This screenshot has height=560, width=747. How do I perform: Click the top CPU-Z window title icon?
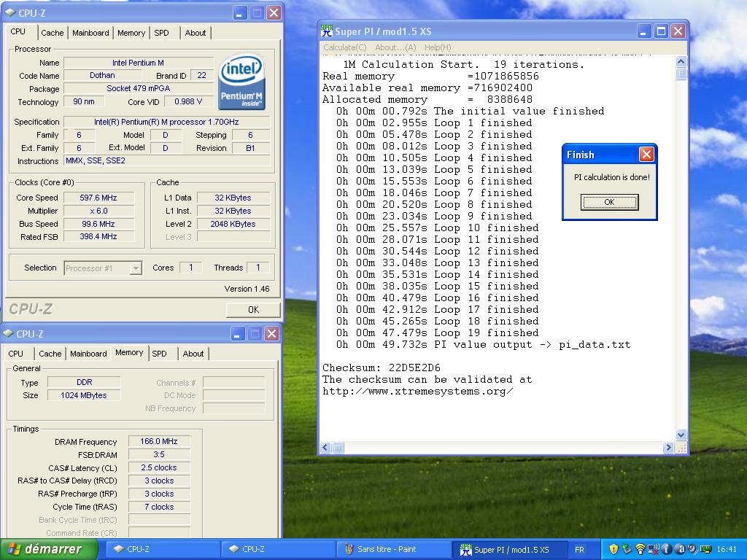[10, 13]
